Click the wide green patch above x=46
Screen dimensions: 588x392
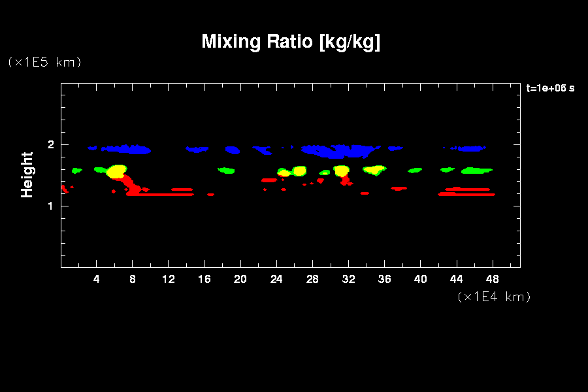pyautogui.click(x=476, y=171)
